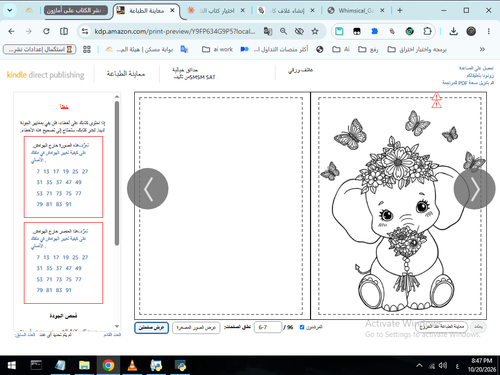Open the Google Translate bookmark icon
This screenshot has width=500, height=375.
coord(184,49)
